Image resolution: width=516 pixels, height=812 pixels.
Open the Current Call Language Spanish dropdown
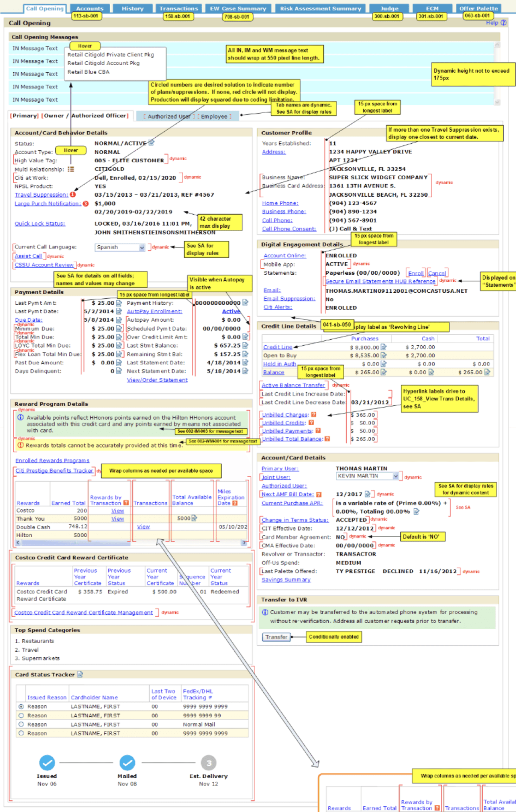coord(120,247)
